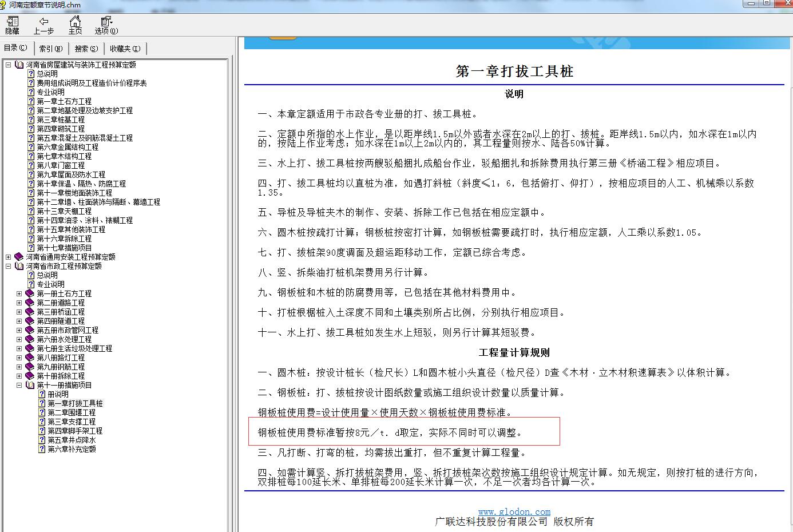Viewport: 793px width, 532px height.
Task: Switch to the 收藏夹 tab
Action: 125,49
